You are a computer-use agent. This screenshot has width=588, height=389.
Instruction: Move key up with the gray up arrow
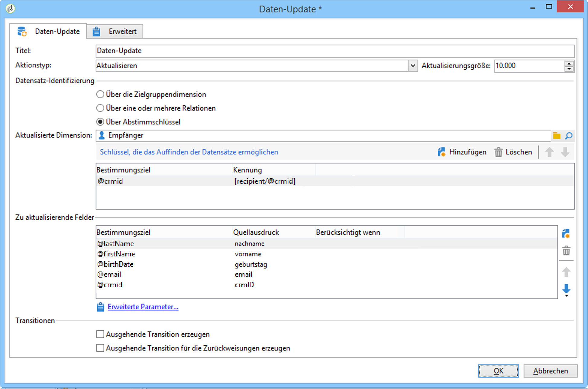(549, 152)
